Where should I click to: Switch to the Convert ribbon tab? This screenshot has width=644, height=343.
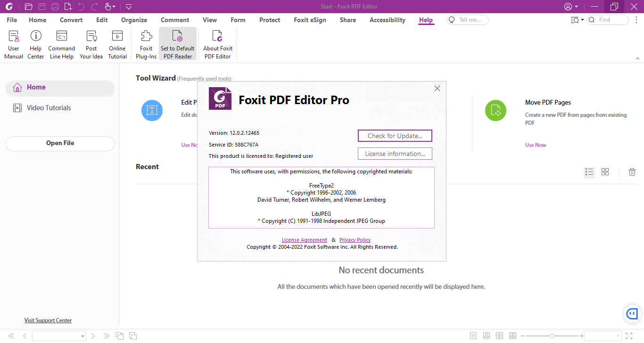[x=71, y=20]
